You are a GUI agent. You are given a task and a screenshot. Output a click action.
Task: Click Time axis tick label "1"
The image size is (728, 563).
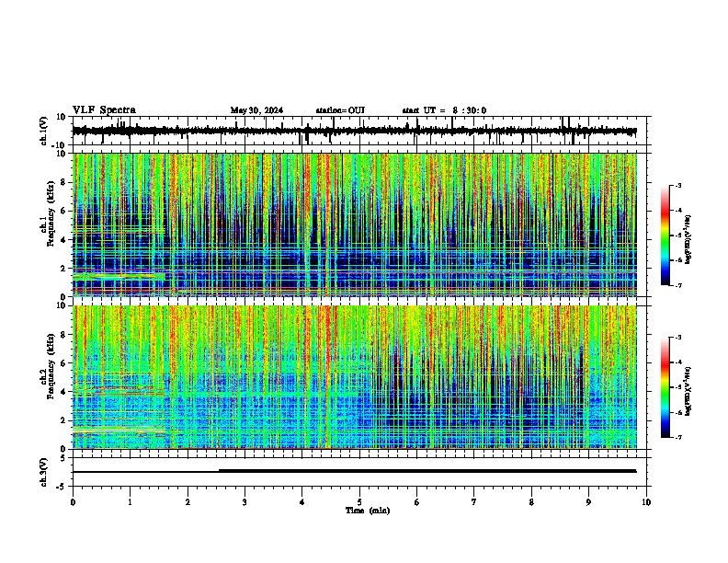point(130,502)
